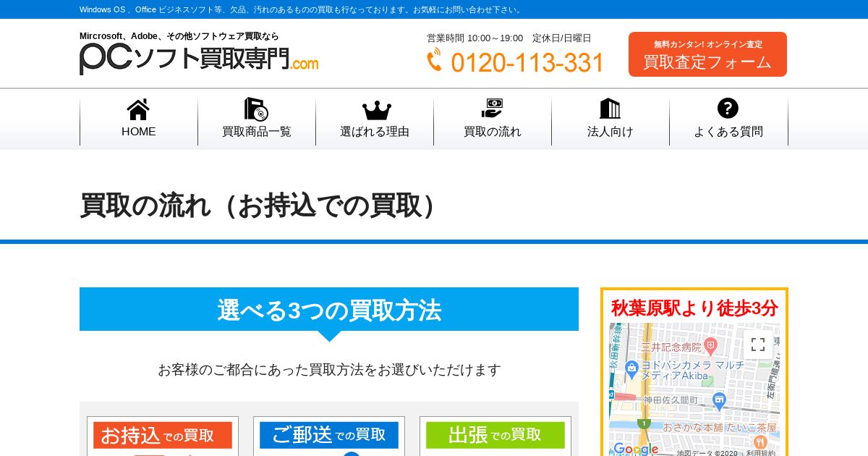Click the Google logo on map

pyautogui.click(x=636, y=449)
